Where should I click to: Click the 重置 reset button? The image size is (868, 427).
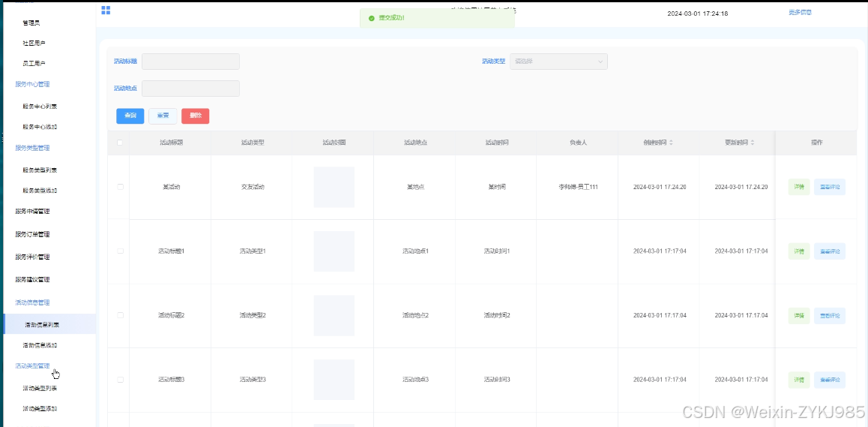click(163, 116)
